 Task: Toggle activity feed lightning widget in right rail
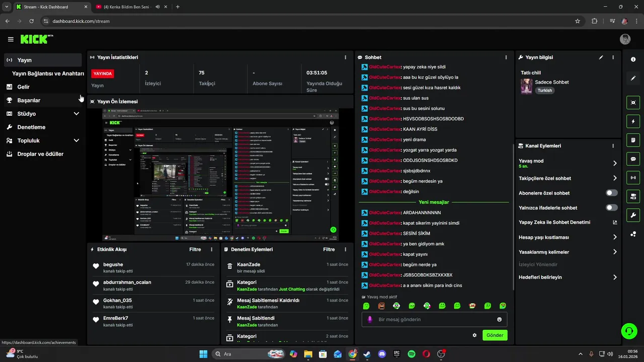[633, 121]
